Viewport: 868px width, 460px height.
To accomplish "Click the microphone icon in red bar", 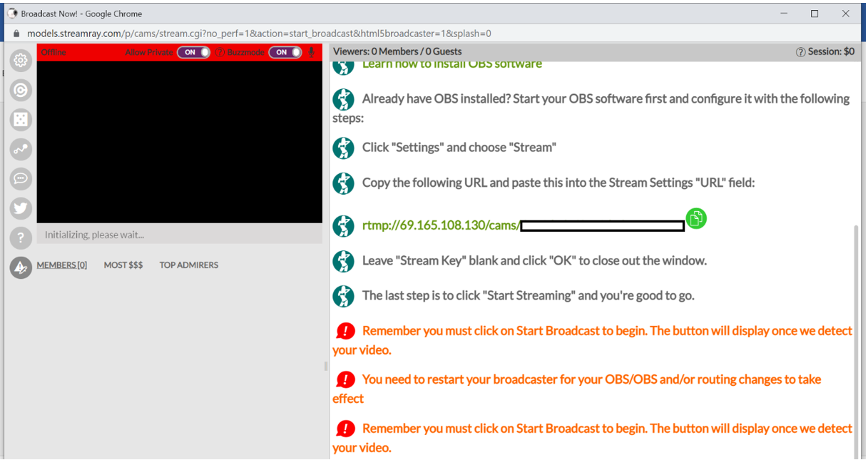I will pyautogui.click(x=312, y=52).
